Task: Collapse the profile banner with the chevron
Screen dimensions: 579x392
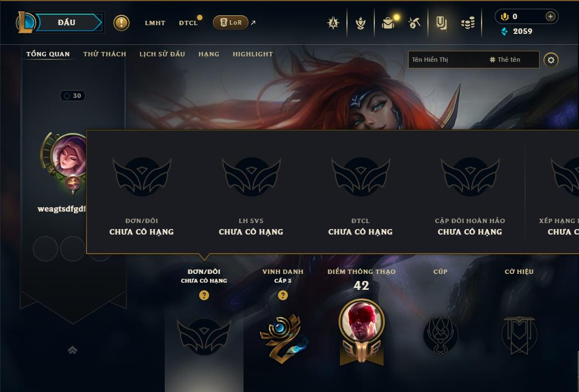Action: pos(72,350)
